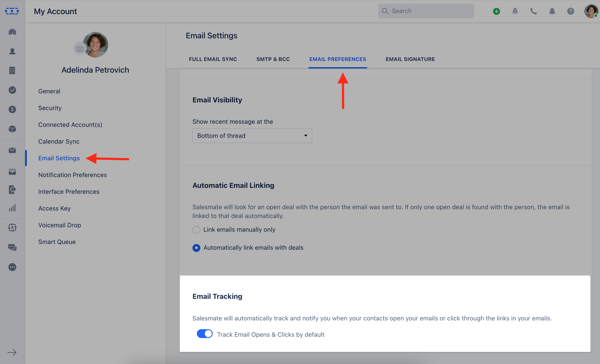Open Contacts person icon in sidebar
This screenshot has width=600, height=364.
[12, 51]
